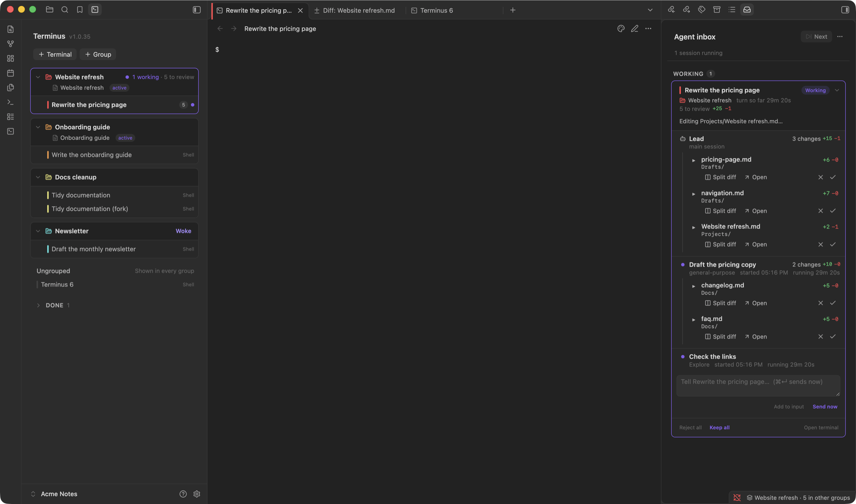The height and width of the screenshot is (504, 856).
Task: Select the Write the onboarding guide session
Action: (x=114, y=155)
